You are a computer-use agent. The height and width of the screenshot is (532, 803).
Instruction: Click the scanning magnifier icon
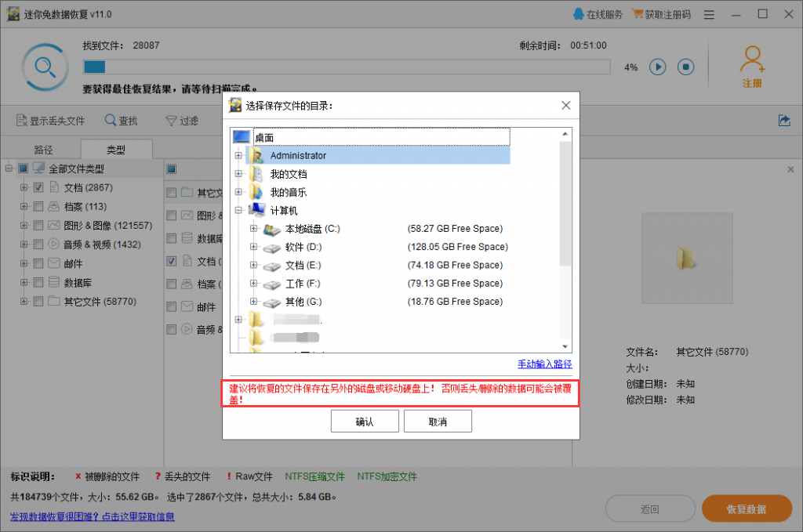pyautogui.click(x=45, y=67)
